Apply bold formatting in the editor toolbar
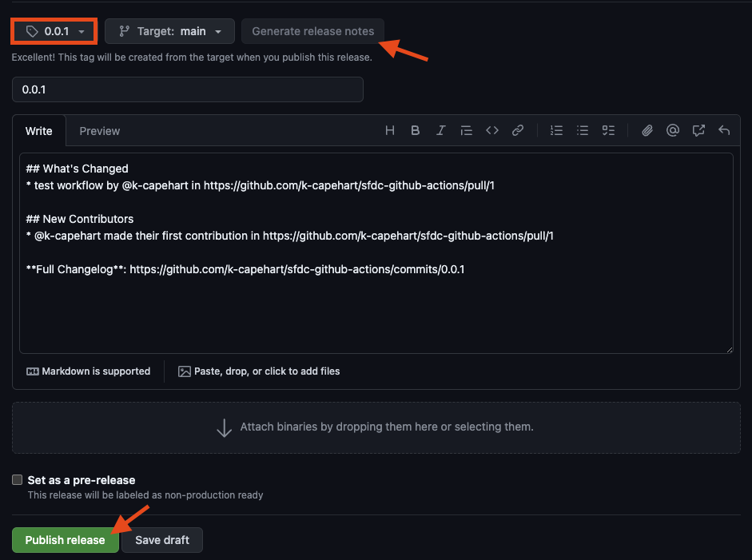Image resolution: width=752 pixels, height=560 pixels. pyautogui.click(x=416, y=130)
